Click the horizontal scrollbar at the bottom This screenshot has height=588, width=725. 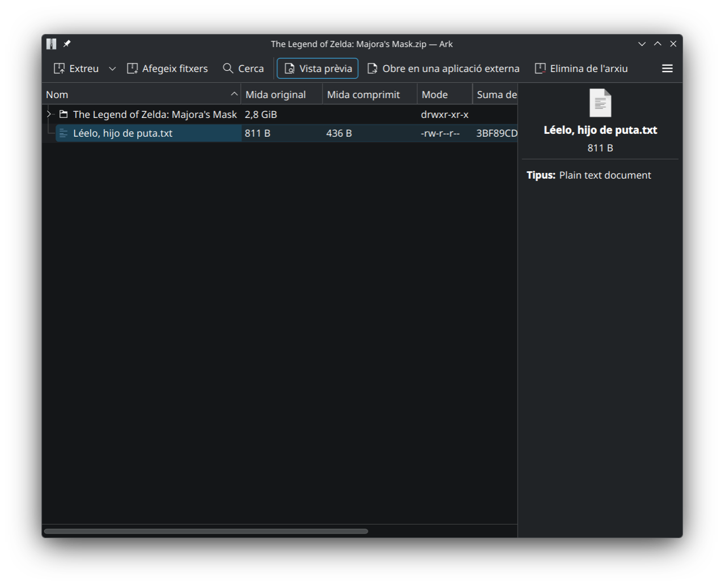[x=206, y=531]
